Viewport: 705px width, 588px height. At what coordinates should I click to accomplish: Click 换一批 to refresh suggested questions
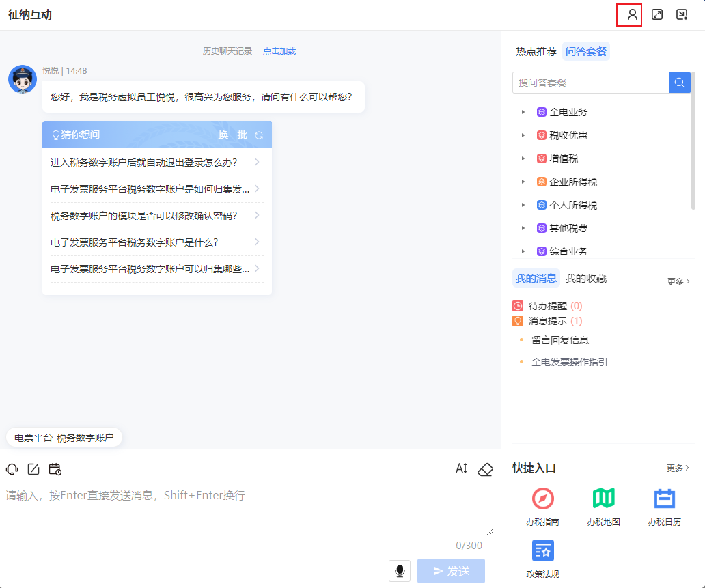click(240, 135)
